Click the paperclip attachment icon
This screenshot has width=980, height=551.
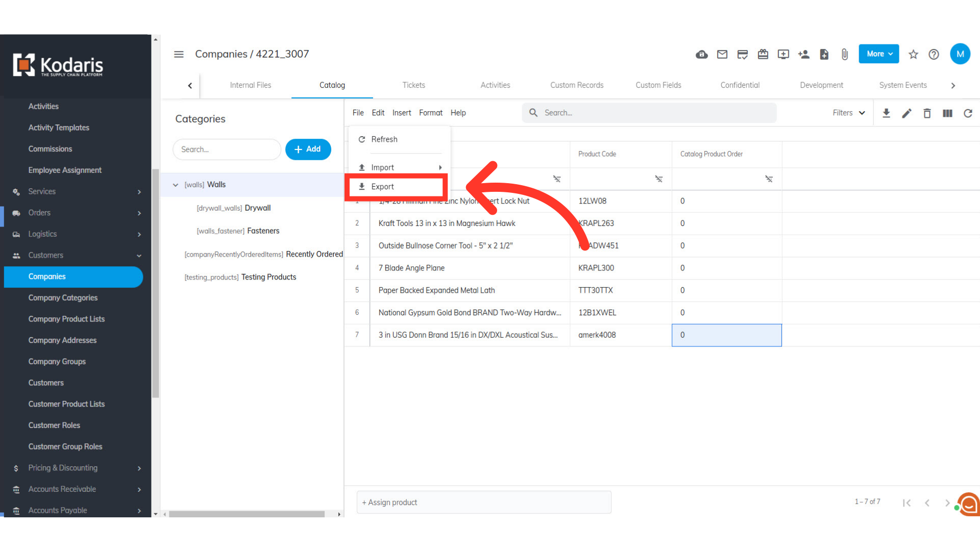pos(845,54)
